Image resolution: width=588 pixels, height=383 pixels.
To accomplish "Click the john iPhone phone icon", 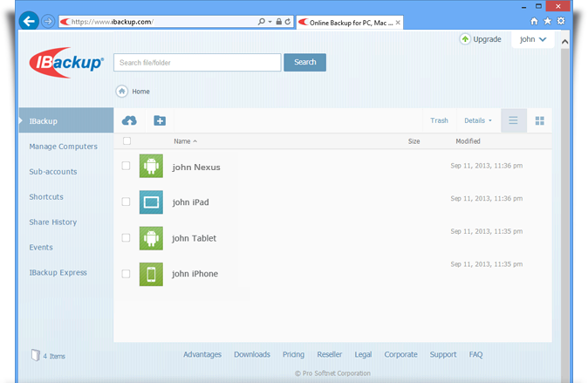I will [x=151, y=274].
